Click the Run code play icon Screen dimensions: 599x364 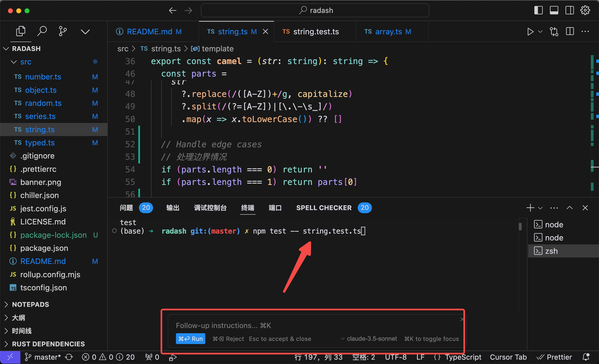pyautogui.click(x=530, y=32)
